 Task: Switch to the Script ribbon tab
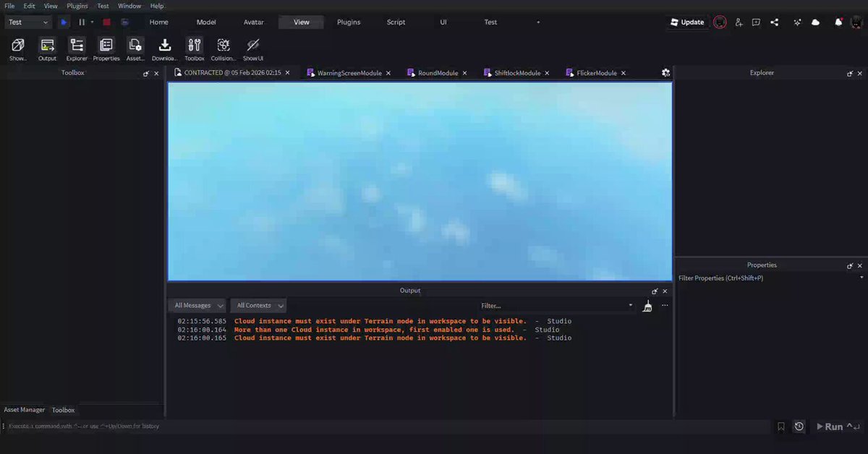coord(396,22)
